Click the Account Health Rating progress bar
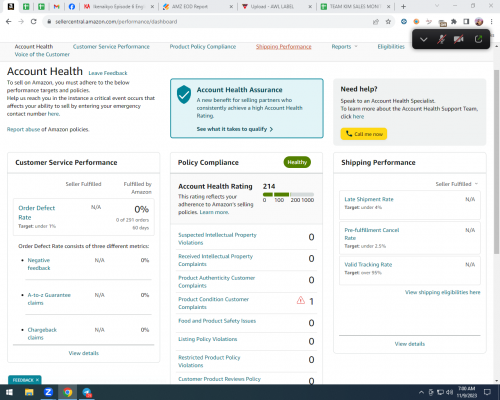The image size is (500, 400). pyautogui.click(x=288, y=194)
